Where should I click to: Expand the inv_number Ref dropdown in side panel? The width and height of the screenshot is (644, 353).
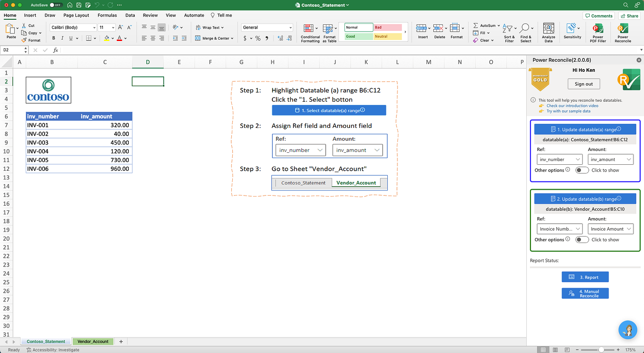click(x=559, y=159)
